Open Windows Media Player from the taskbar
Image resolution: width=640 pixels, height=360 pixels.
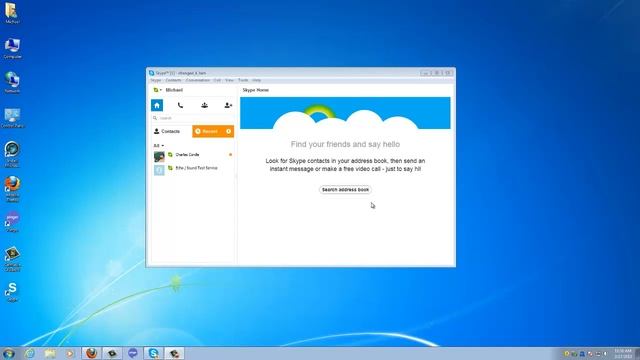(x=70, y=353)
